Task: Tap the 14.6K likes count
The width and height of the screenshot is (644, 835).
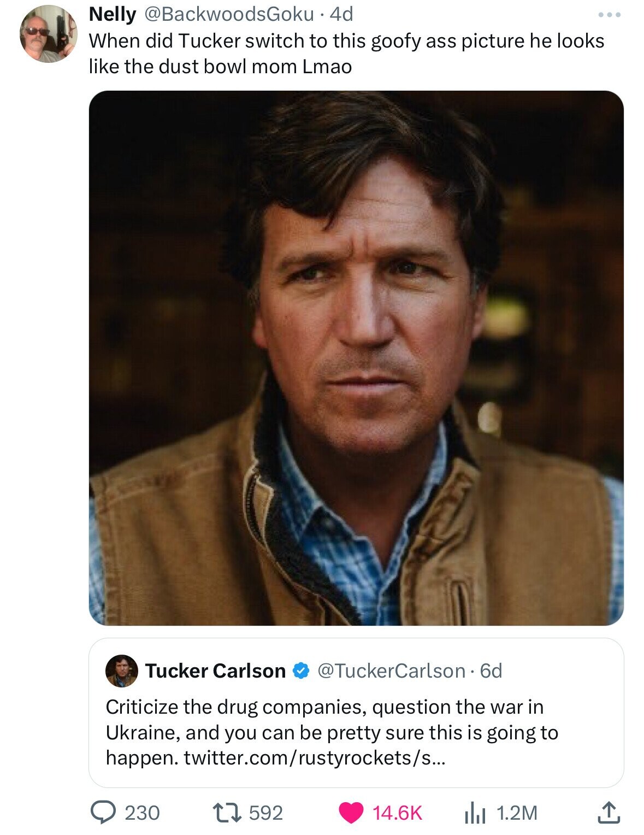Action: 398,813
